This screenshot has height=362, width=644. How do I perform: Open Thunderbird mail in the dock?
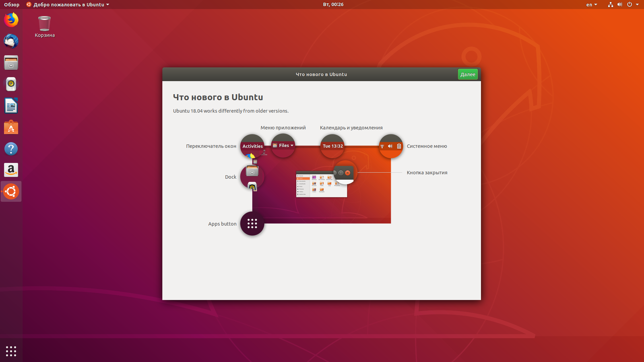11,41
